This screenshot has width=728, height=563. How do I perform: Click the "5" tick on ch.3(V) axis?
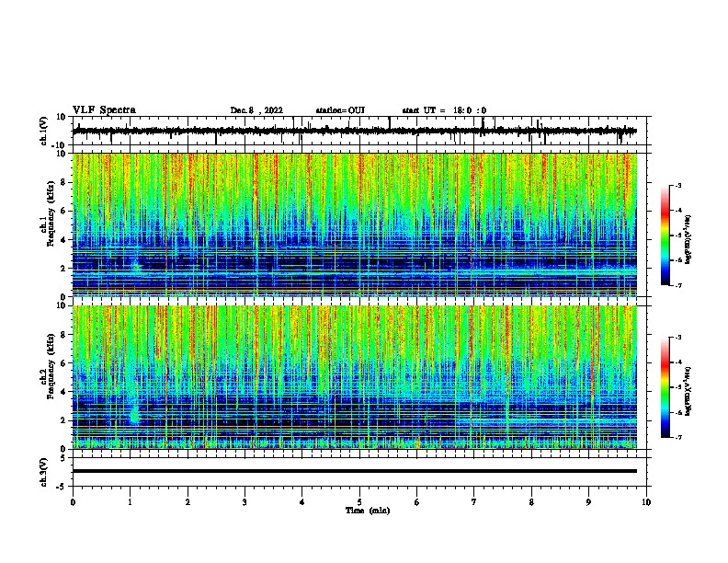63,458
